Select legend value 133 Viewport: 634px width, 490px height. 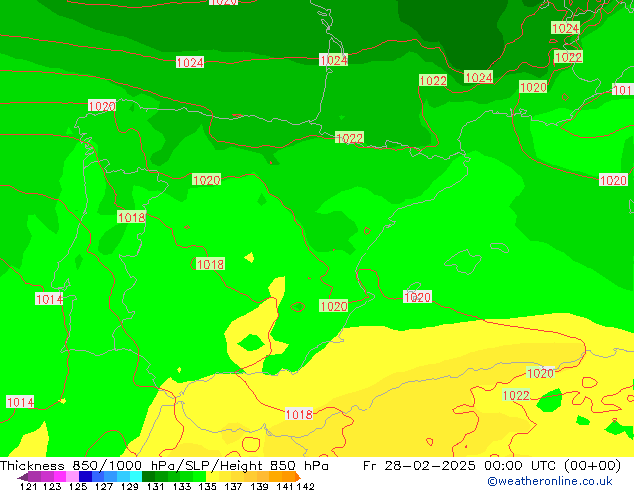(182, 486)
